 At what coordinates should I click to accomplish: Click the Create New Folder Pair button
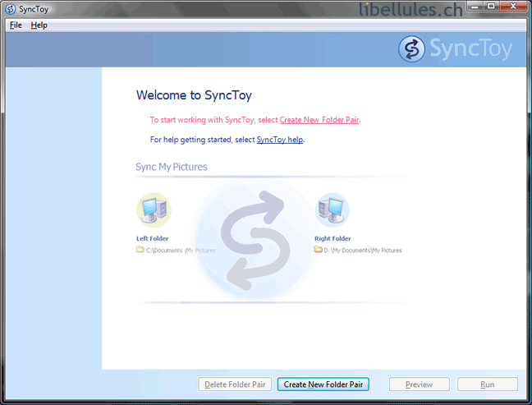pyautogui.click(x=323, y=384)
